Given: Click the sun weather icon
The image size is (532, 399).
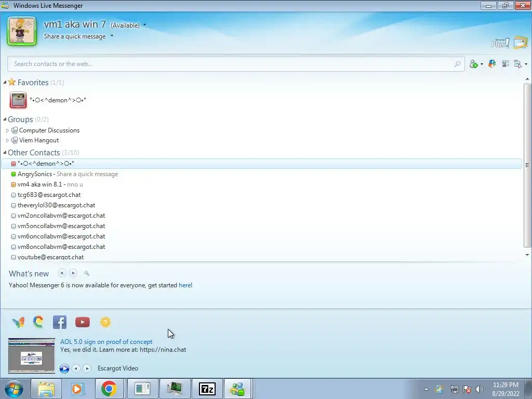Looking at the screenshot, I should [105, 322].
